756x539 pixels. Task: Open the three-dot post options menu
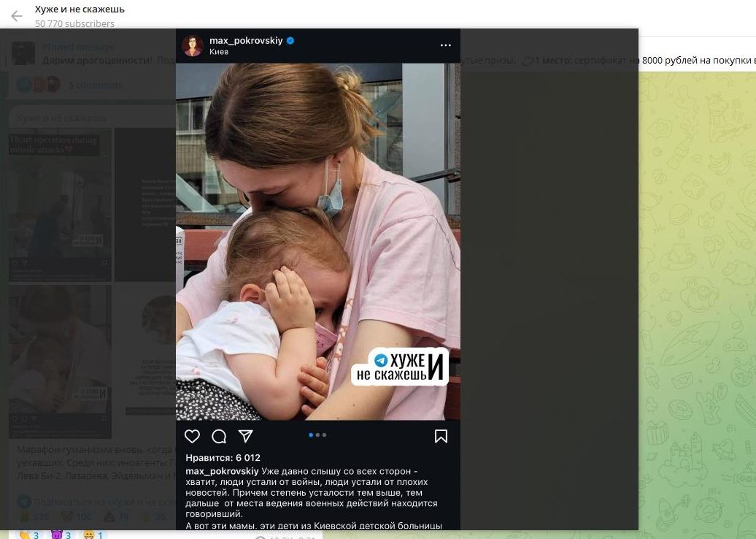(445, 45)
